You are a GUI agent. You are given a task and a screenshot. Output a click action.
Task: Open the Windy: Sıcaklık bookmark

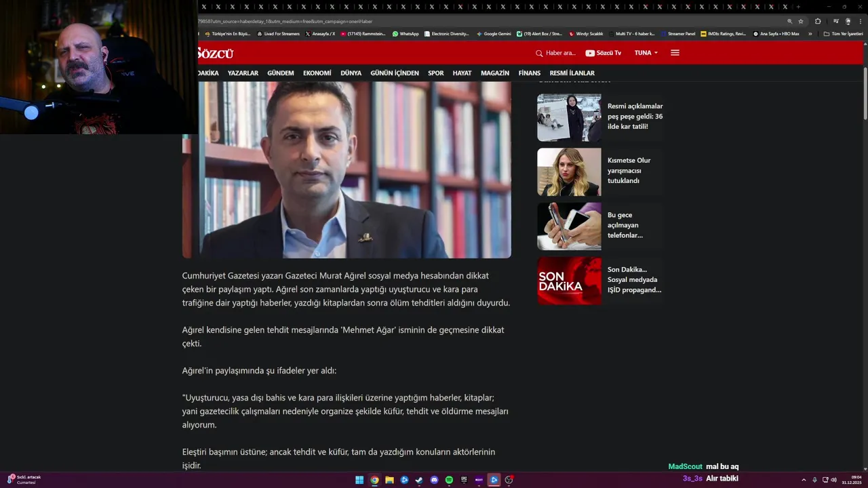(586, 34)
